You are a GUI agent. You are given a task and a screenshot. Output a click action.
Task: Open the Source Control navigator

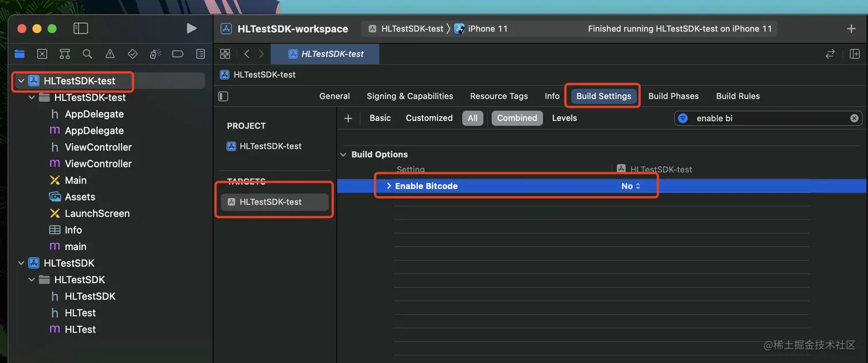42,54
